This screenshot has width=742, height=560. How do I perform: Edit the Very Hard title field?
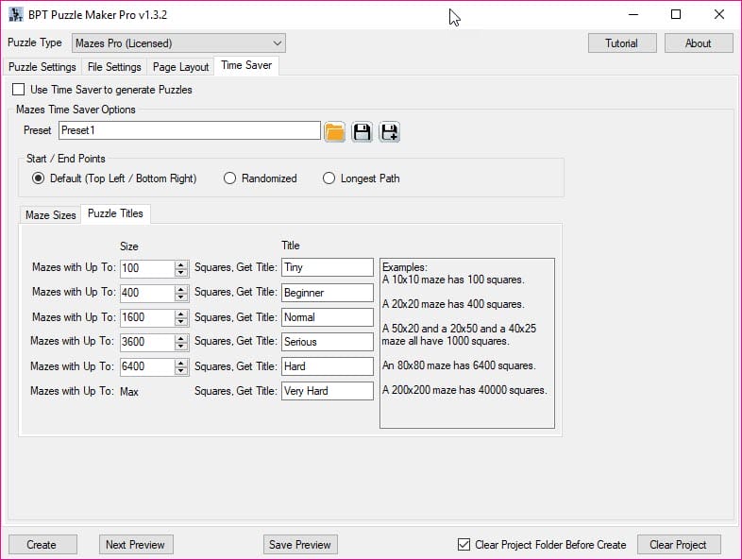(327, 391)
